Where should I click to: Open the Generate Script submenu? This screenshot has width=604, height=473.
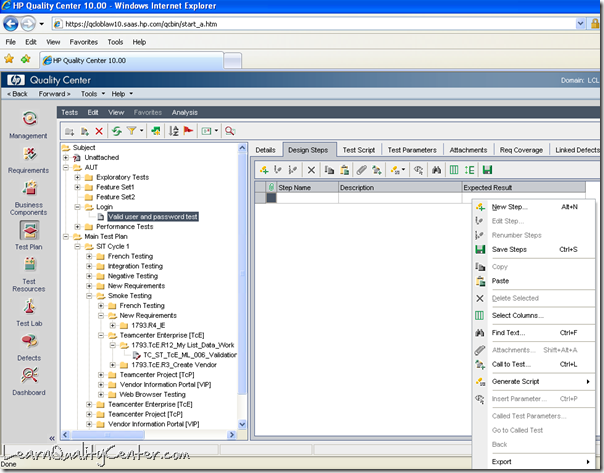[x=533, y=382]
